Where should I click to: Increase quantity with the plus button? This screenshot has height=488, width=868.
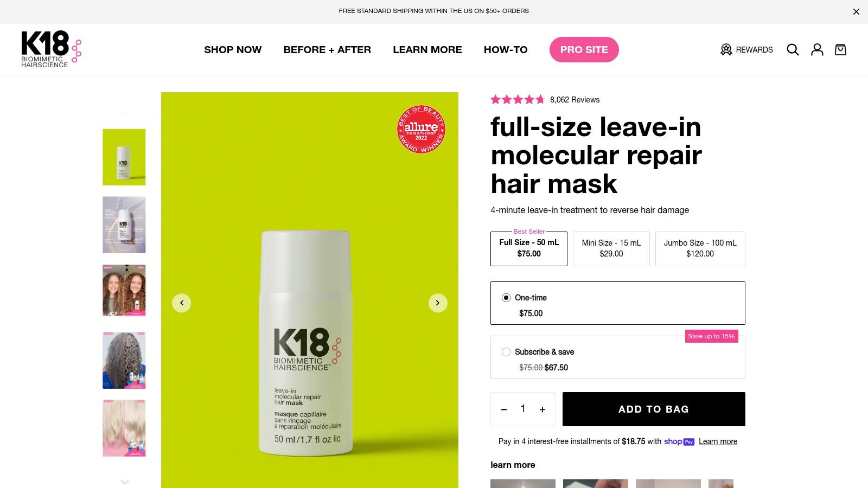click(x=542, y=409)
